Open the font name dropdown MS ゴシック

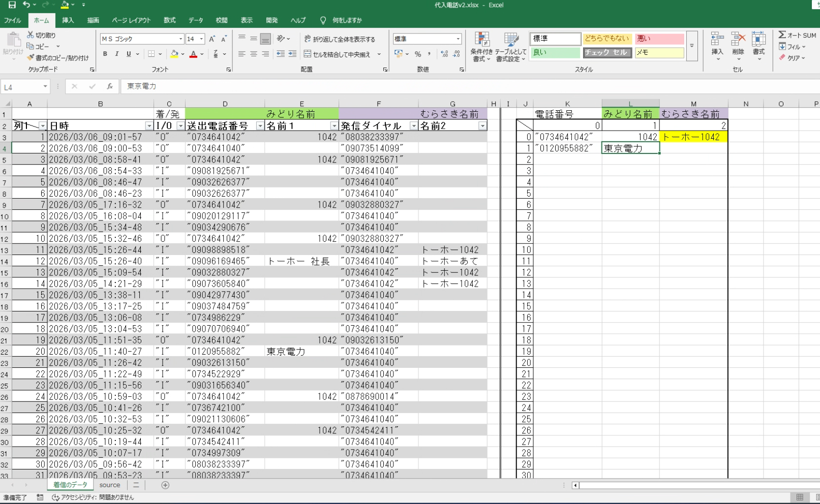(180, 39)
